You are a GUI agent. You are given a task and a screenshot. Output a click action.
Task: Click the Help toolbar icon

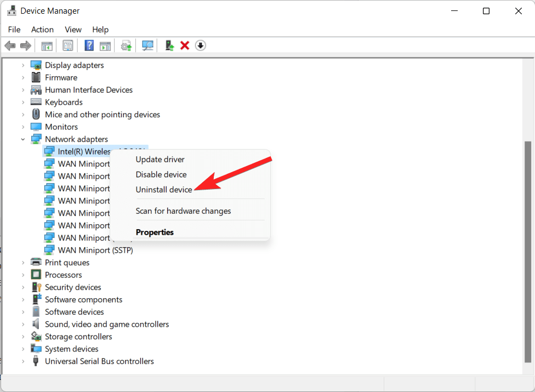(89, 45)
